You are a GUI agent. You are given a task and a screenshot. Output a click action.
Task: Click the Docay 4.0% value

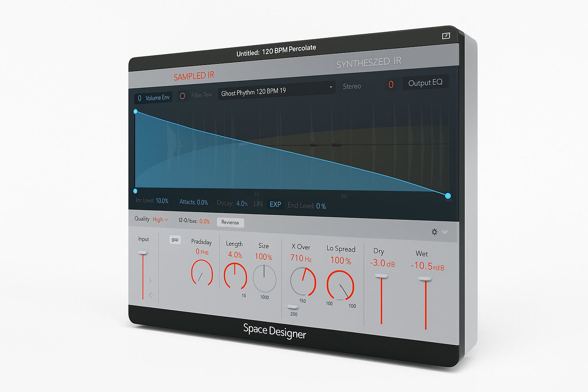(x=242, y=204)
